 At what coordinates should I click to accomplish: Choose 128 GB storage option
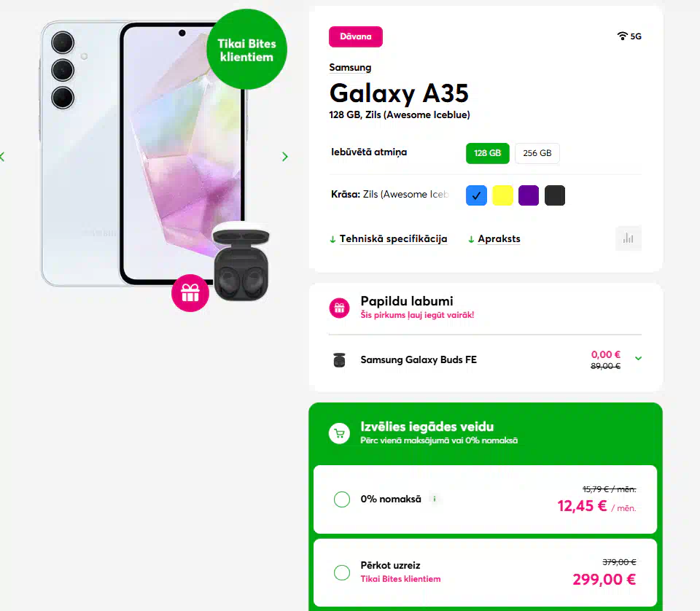pyautogui.click(x=488, y=153)
